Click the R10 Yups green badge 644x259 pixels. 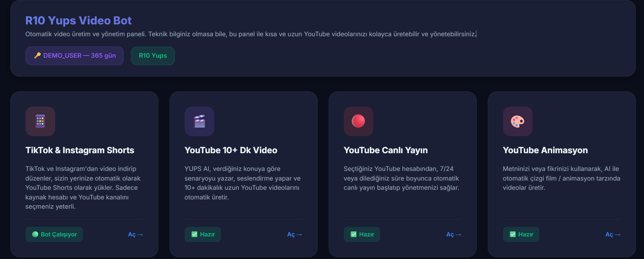point(152,56)
